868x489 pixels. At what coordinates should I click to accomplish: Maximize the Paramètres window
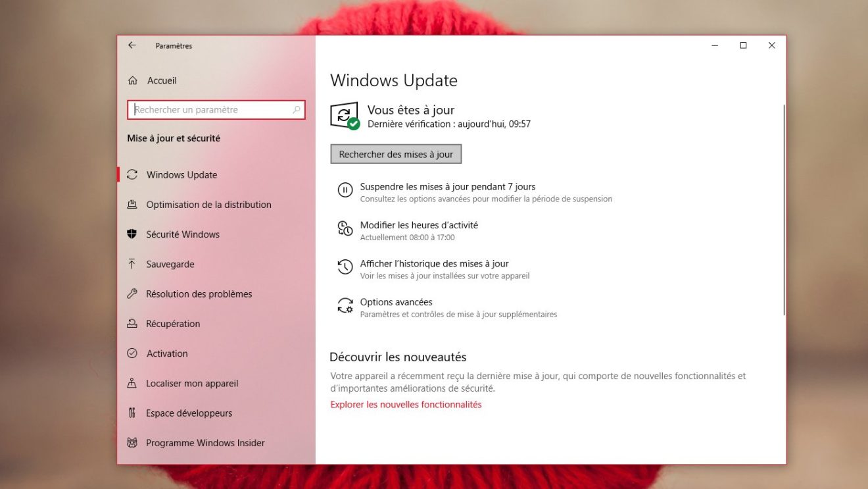[x=743, y=45]
